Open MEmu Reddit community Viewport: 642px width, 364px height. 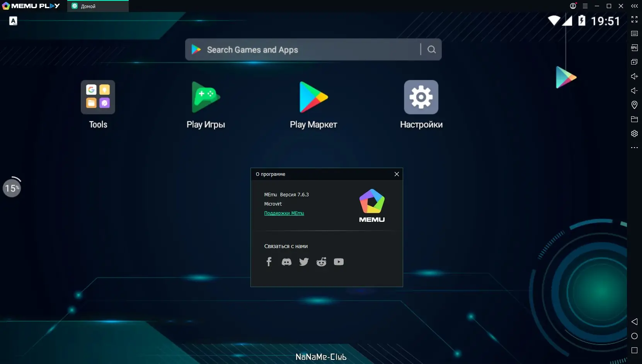[x=321, y=262]
